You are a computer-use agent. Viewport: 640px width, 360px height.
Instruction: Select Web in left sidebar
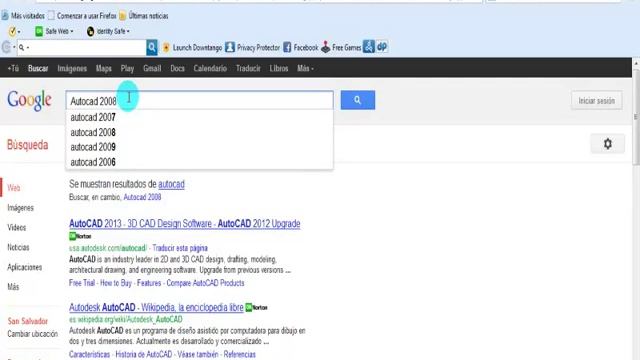13,188
